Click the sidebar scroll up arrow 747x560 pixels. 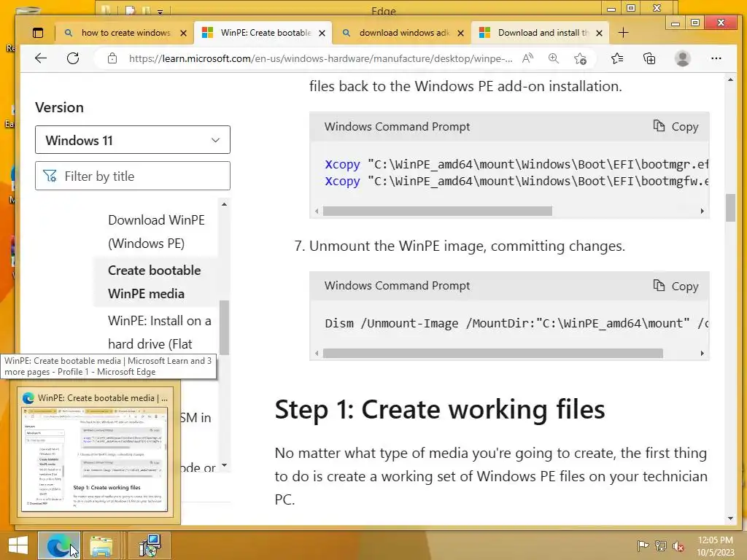click(225, 204)
